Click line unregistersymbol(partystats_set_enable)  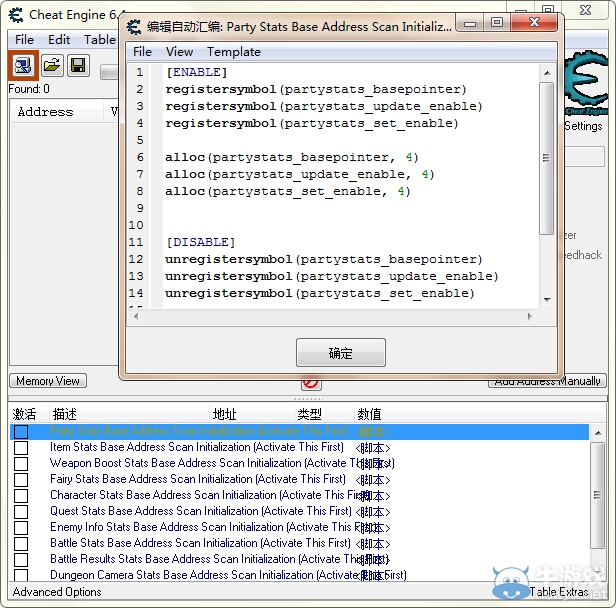[320, 293]
